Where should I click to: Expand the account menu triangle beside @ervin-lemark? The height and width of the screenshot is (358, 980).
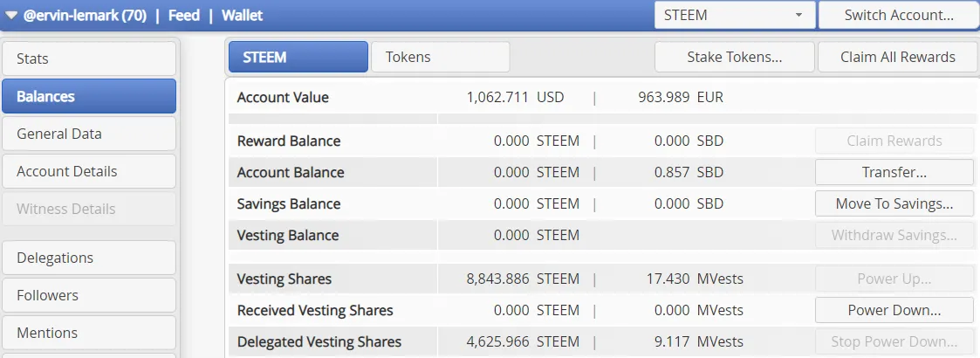tap(11, 16)
